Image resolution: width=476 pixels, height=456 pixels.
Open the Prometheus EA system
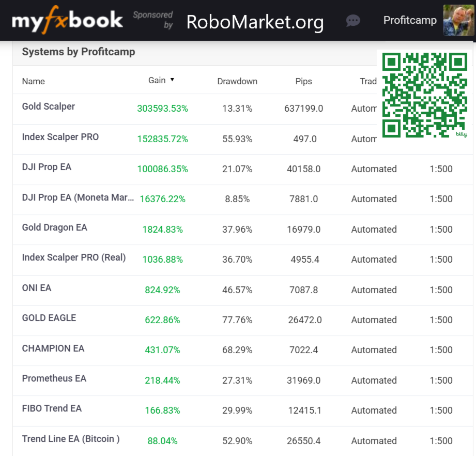pyautogui.click(x=54, y=378)
